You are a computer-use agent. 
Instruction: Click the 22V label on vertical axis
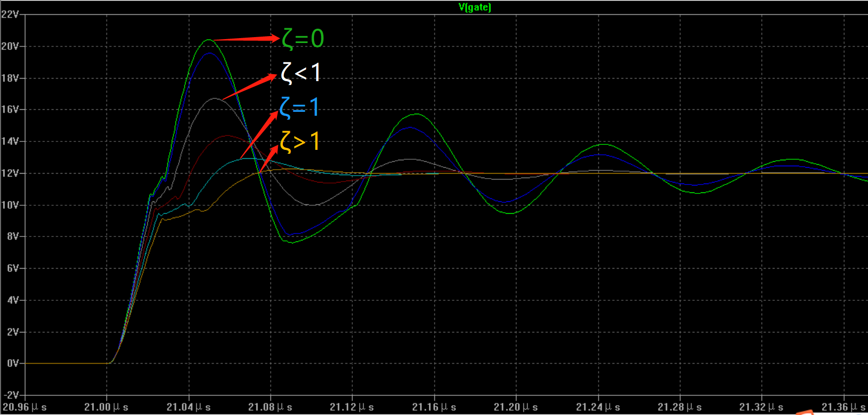click(10, 14)
